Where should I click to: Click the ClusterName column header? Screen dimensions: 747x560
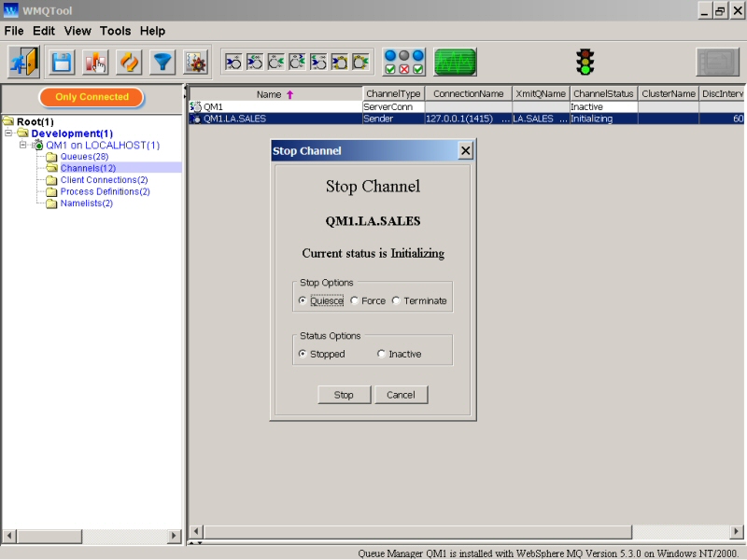point(669,94)
